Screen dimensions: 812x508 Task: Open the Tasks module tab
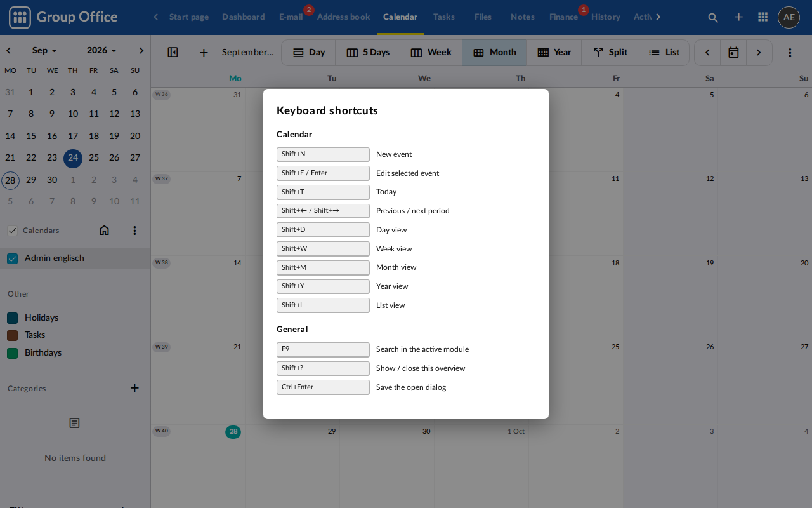coord(444,17)
